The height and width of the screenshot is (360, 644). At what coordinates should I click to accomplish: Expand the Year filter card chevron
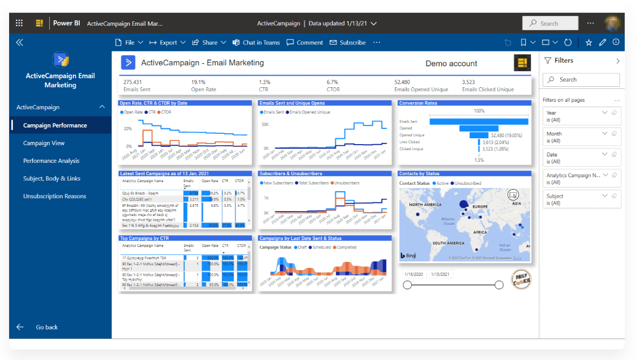pyautogui.click(x=605, y=112)
